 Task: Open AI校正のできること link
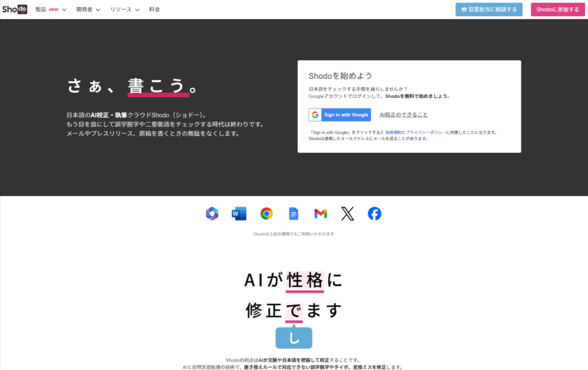click(x=404, y=115)
